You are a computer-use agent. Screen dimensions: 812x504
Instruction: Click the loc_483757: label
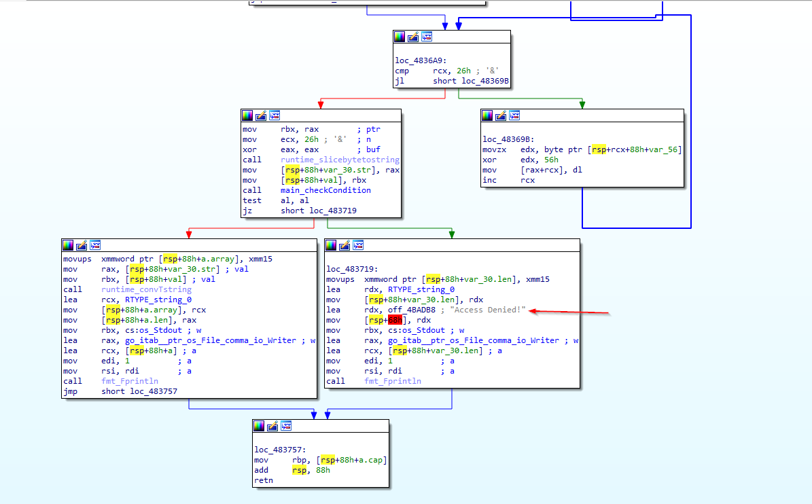(280, 450)
